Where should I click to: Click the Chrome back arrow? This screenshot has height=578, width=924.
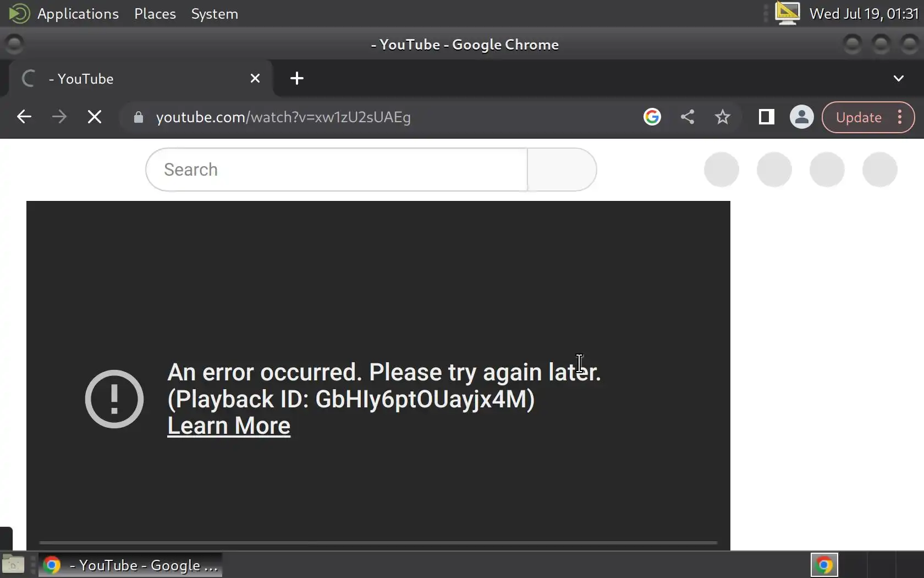(24, 117)
